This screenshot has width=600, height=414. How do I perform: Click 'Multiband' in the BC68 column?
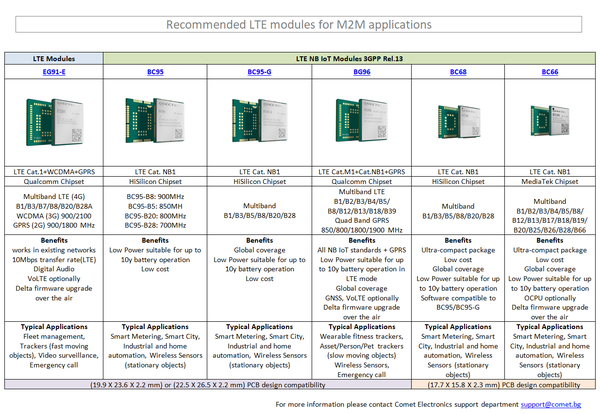[x=458, y=206]
